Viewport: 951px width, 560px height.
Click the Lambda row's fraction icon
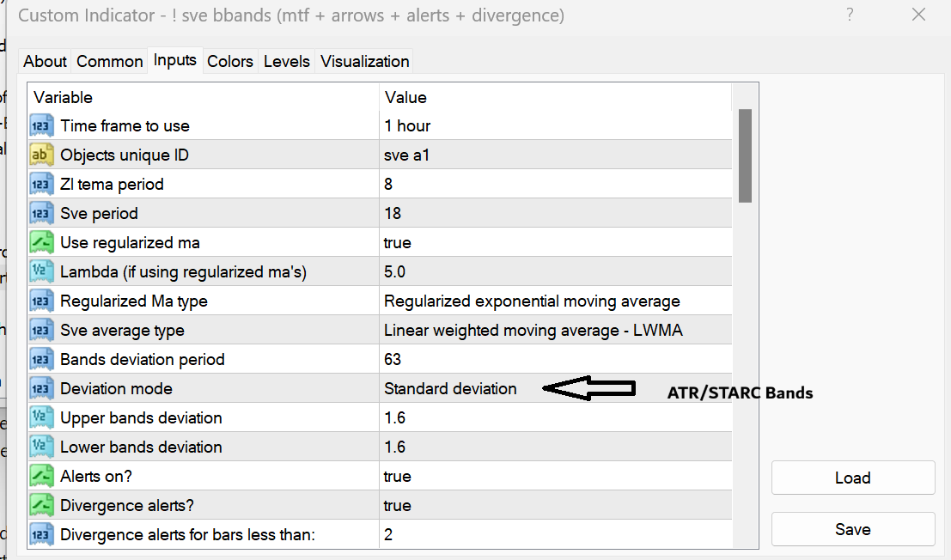[x=41, y=272]
